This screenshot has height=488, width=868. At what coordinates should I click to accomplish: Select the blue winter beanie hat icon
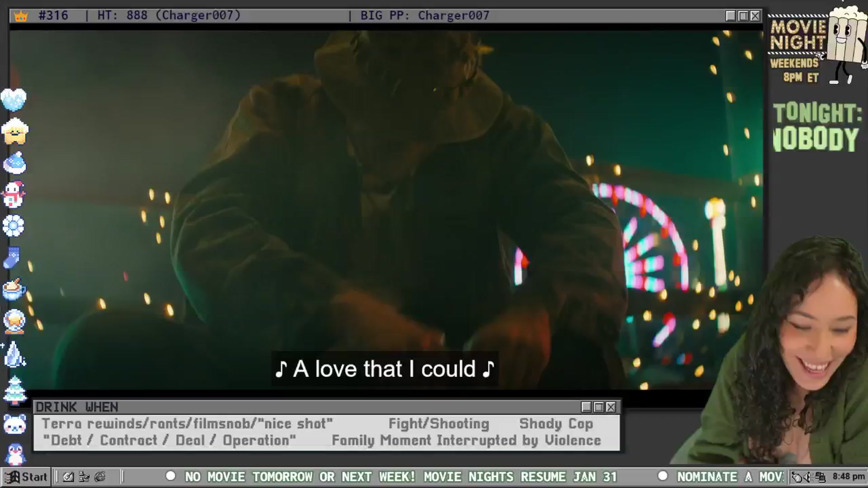pos(14,163)
